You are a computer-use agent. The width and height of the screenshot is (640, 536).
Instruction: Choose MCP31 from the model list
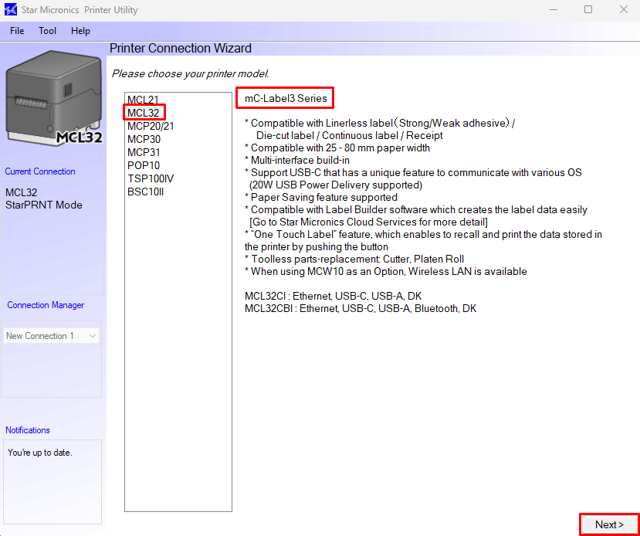144,152
